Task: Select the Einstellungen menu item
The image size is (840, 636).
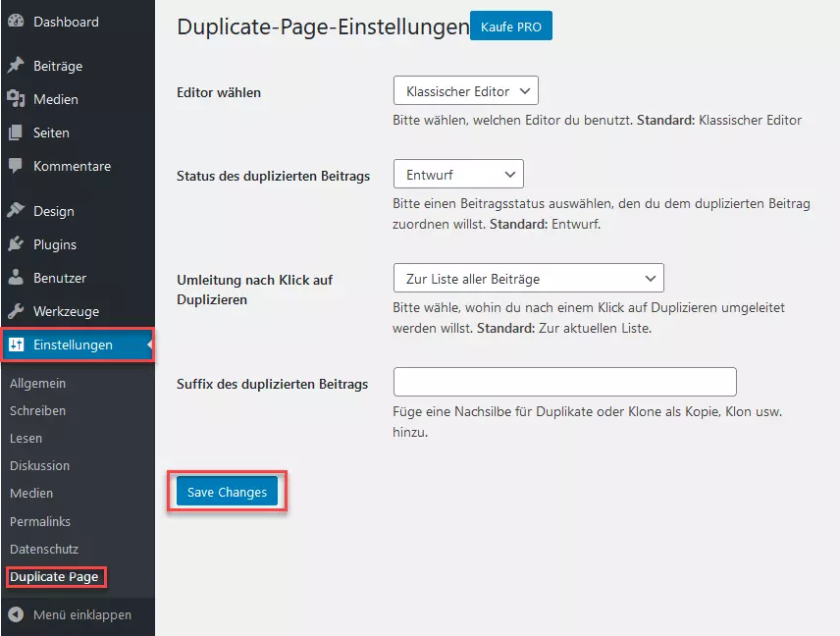Action: tap(78, 344)
